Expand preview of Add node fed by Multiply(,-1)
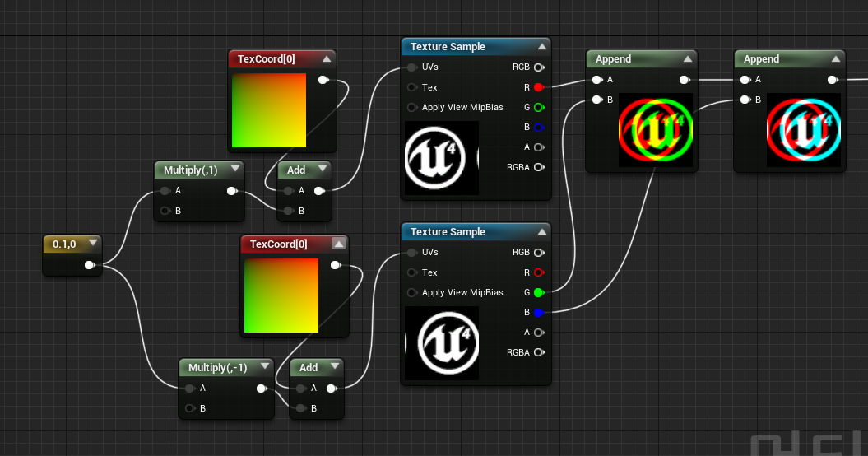The width and height of the screenshot is (868, 456). (x=334, y=367)
